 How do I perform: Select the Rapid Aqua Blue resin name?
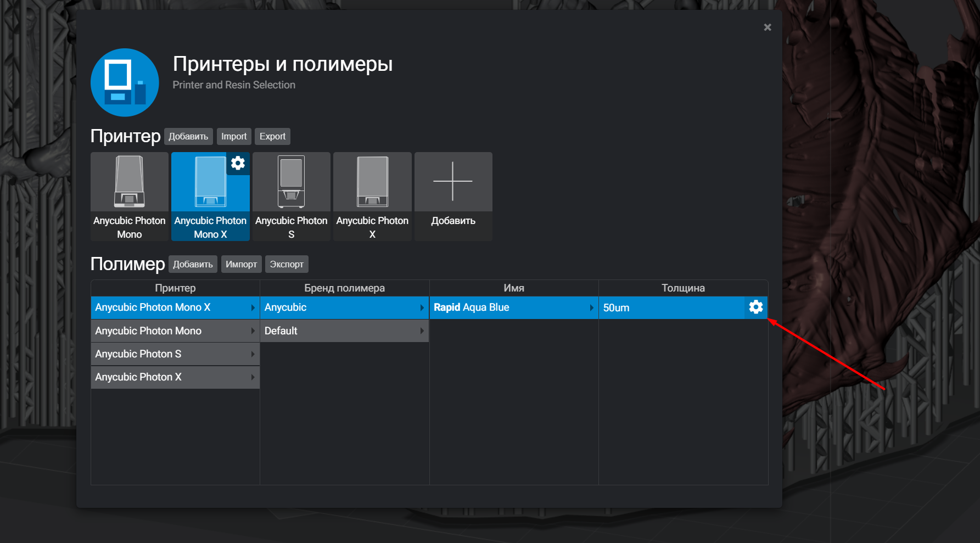(514, 307)
